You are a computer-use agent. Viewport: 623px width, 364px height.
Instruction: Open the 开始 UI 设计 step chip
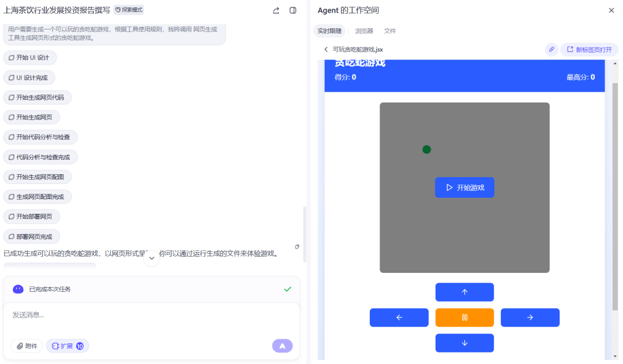point(30,58)
